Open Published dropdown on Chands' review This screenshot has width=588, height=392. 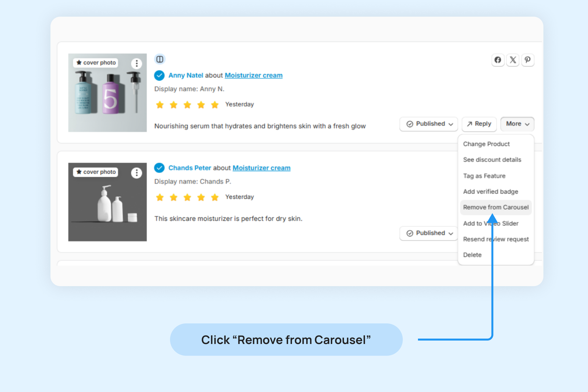(x=429, y=233)
